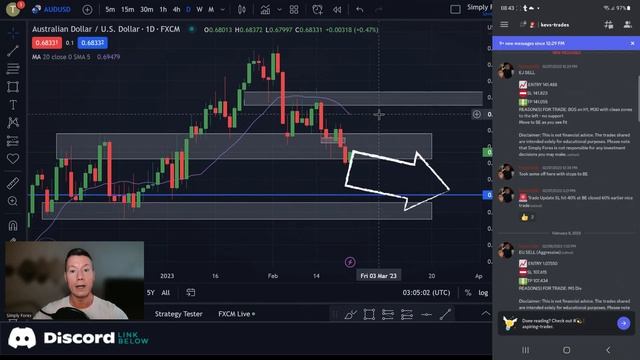This screenshot has height=360, width=640.
Task: Expand the bottom panel with the chevron
Action: (485, 313)
